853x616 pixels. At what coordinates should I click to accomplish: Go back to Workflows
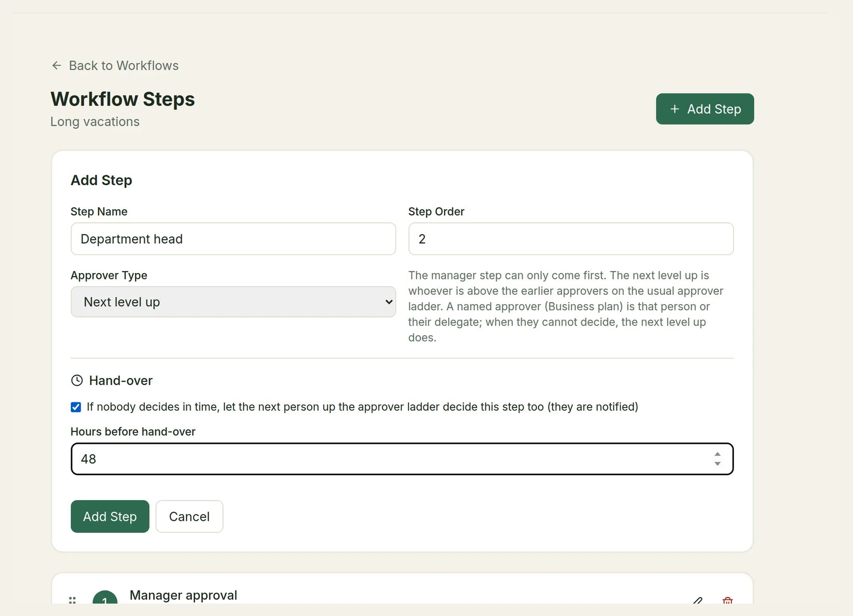[x=115, y=66]
